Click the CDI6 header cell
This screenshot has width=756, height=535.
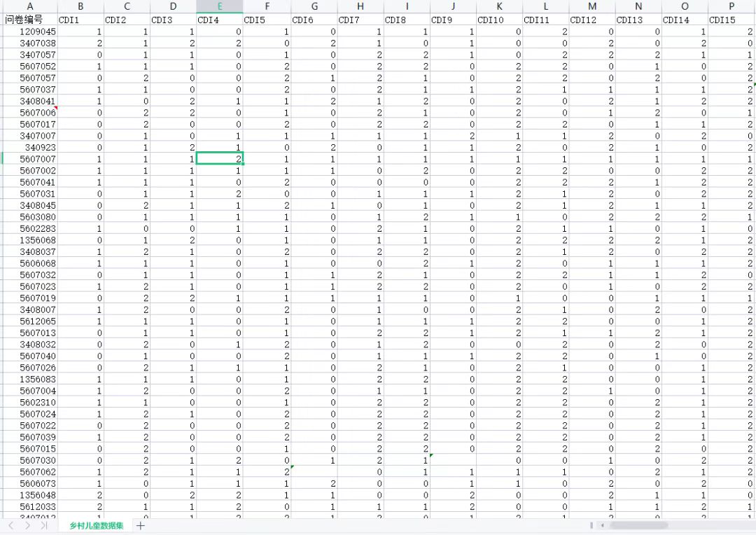click(x=314, y=20)
